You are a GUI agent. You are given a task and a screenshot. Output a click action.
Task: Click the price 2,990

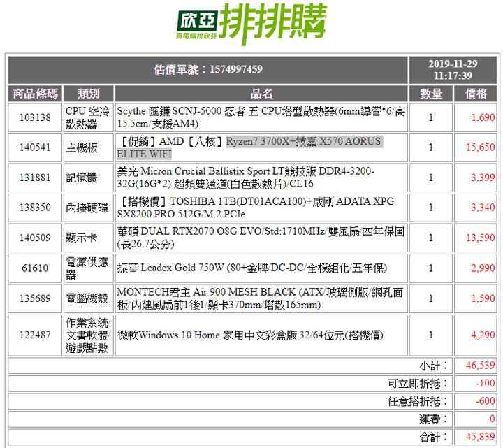tap(483, 268)
